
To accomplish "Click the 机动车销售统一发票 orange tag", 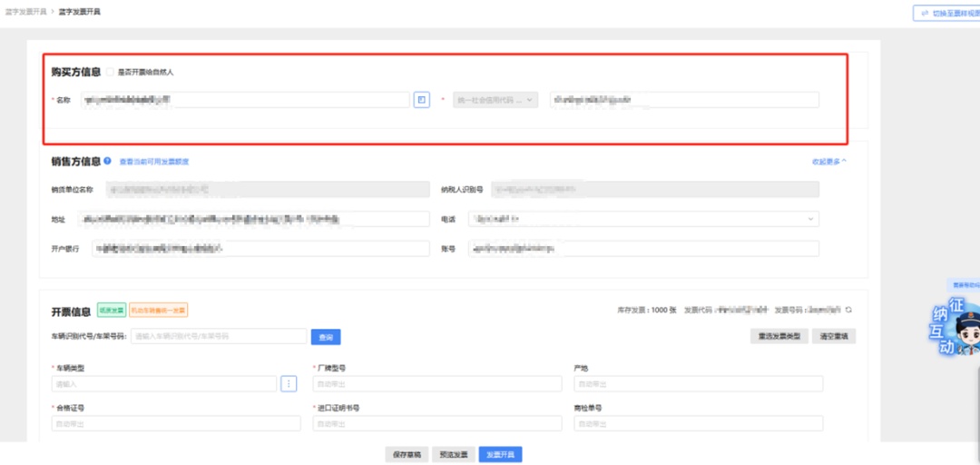I will tap(158, 311).
